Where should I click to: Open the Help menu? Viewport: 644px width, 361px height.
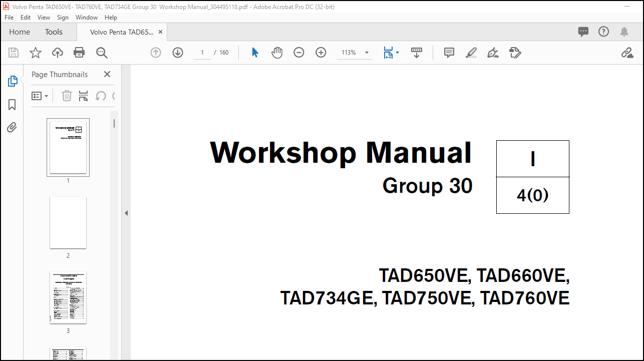(x=111, y=17)
